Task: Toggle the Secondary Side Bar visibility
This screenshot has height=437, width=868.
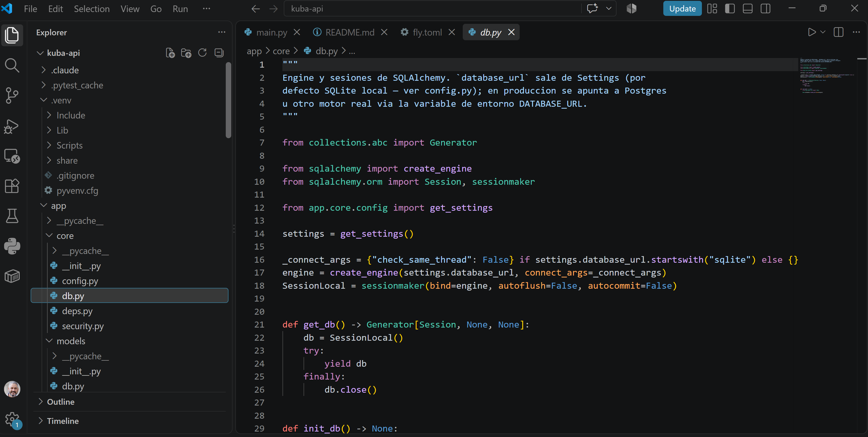Action: [765, 8]
